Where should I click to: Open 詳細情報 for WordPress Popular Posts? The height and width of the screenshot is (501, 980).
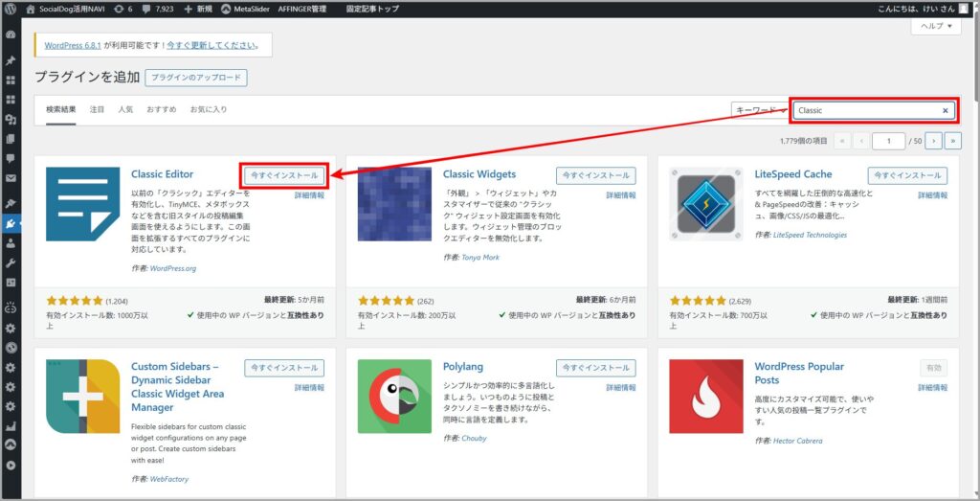click(932, 388)
